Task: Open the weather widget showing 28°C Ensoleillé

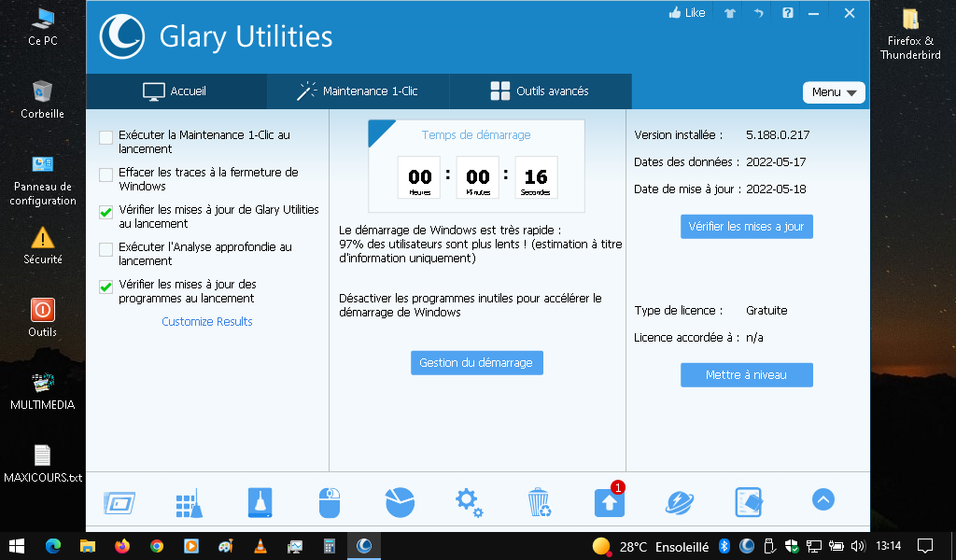Action: [651, 547]
